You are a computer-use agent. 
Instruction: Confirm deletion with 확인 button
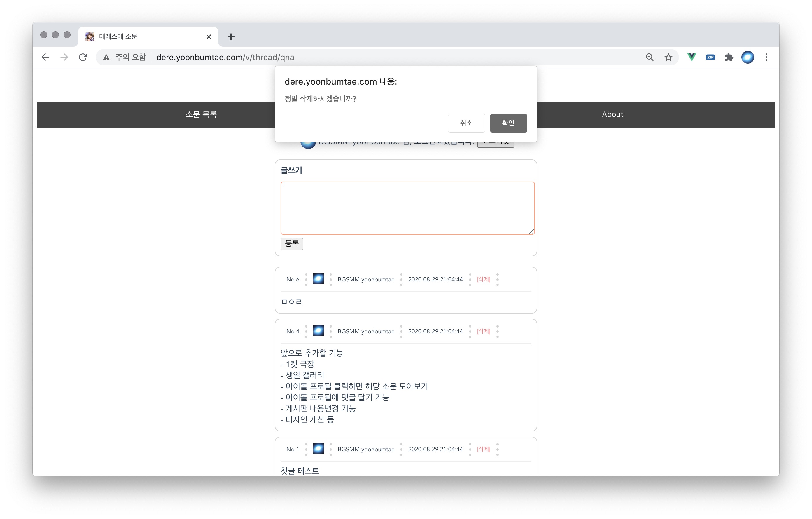pos(508,123)
